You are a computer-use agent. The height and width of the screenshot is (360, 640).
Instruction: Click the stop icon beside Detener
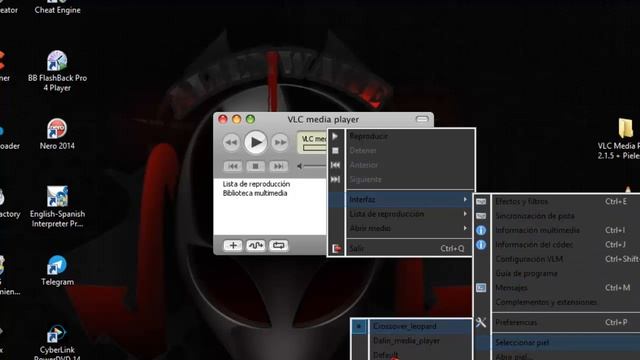point(336,151)
